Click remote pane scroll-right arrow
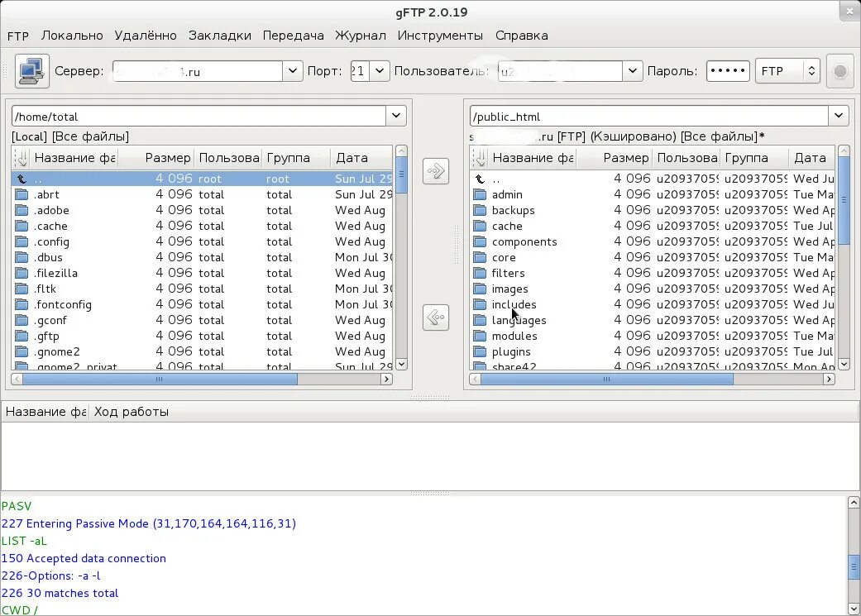861x616 pixels. [829, 379]
